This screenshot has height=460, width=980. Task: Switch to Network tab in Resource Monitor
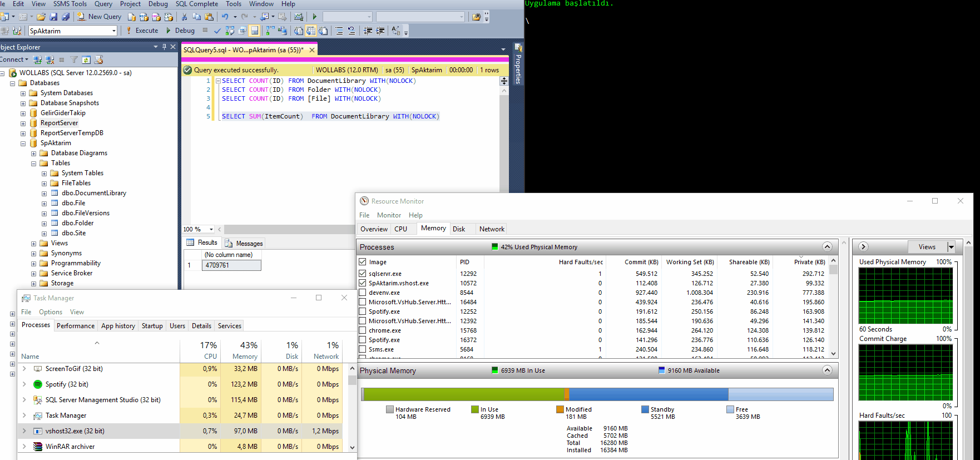click(492, 229)
